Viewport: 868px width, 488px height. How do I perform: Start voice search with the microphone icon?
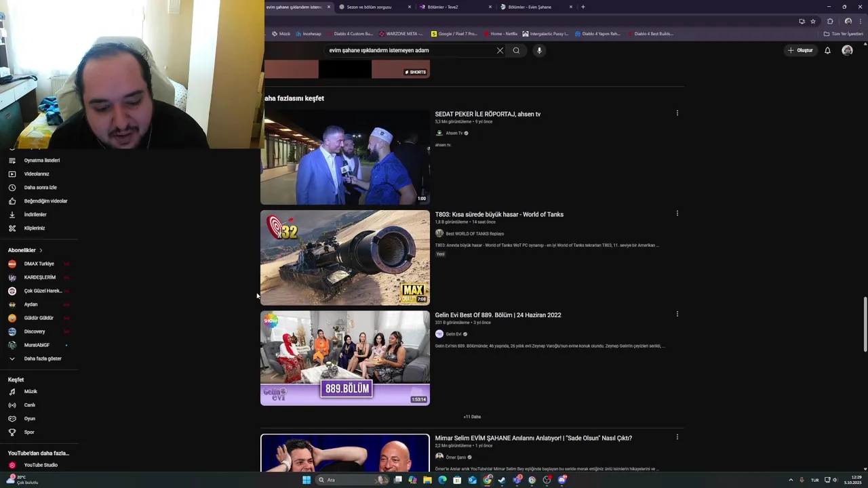point(539,50)
